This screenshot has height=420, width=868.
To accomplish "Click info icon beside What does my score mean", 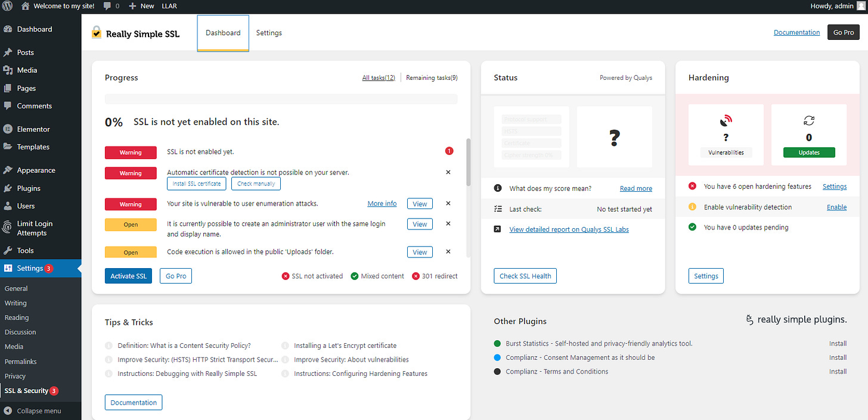I will click(x=498, y=188).
